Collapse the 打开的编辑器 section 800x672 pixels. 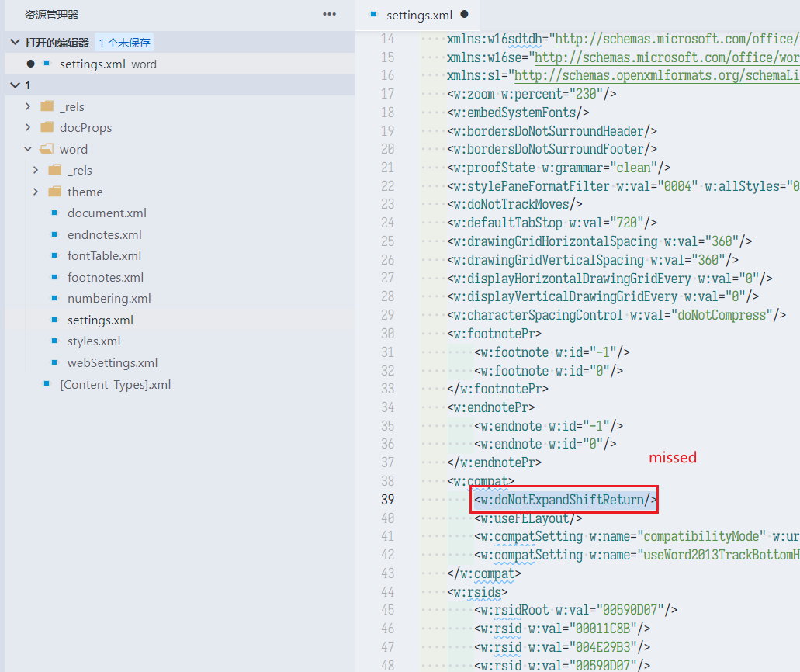pyautogui.click(x=14, y=40)
